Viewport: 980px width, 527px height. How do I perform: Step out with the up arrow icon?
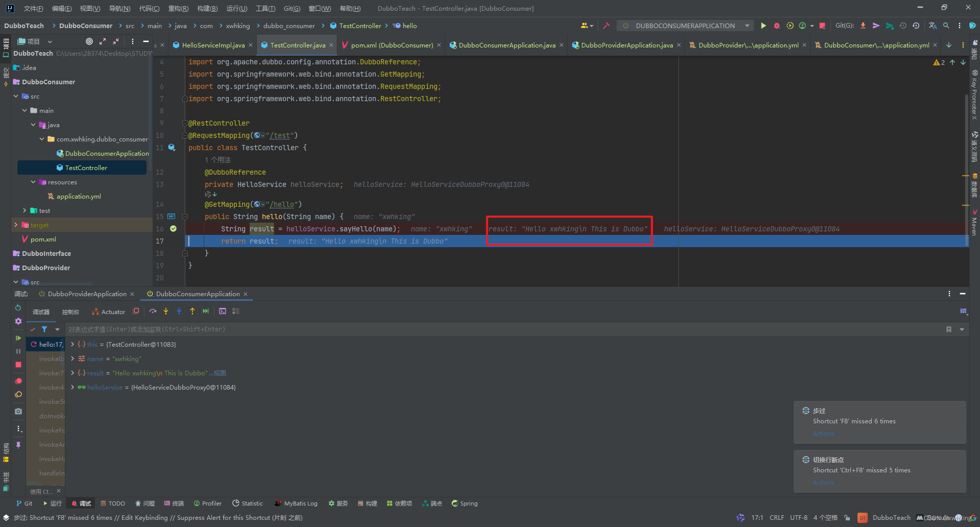pyautogui.click(x=192, y=311)
